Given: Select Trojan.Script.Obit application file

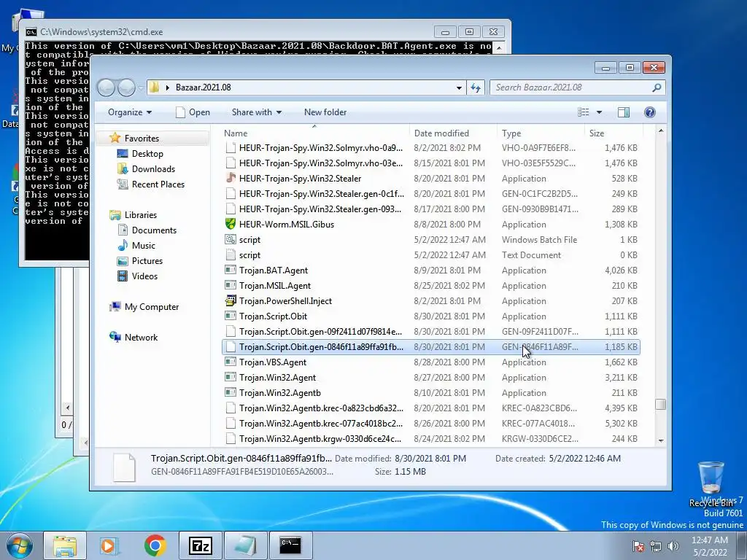Looking at the screenshot, I should pyautogui.click(x=431, y=316).
